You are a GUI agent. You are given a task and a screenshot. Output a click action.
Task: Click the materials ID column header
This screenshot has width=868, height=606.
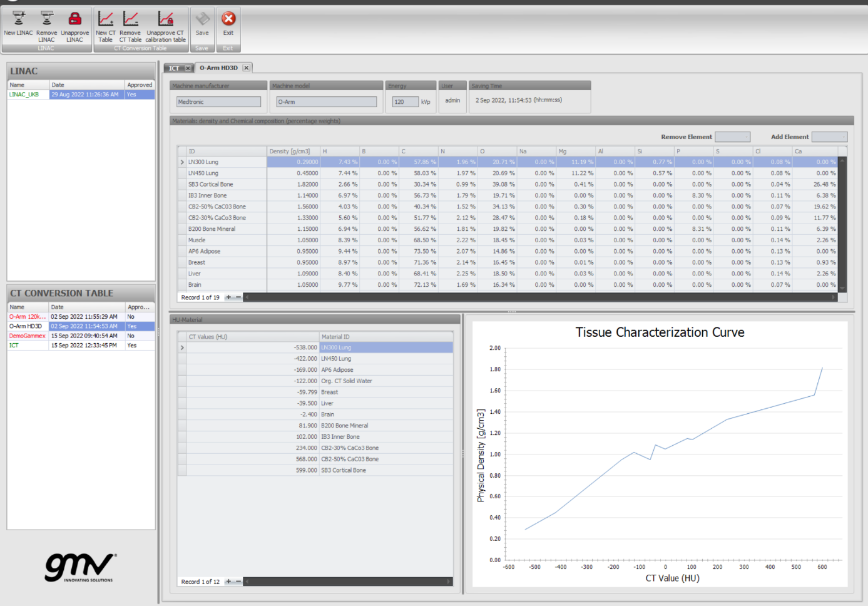point(227,151)
